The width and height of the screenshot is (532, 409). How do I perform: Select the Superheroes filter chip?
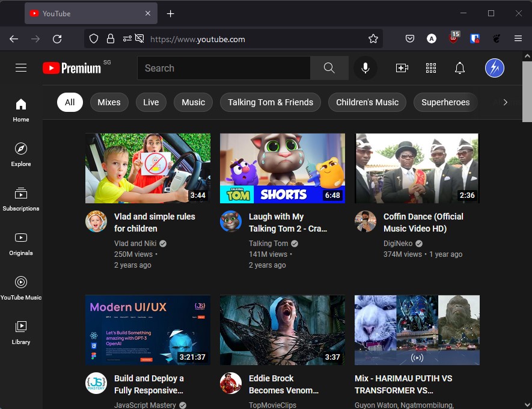coord(445,102)
